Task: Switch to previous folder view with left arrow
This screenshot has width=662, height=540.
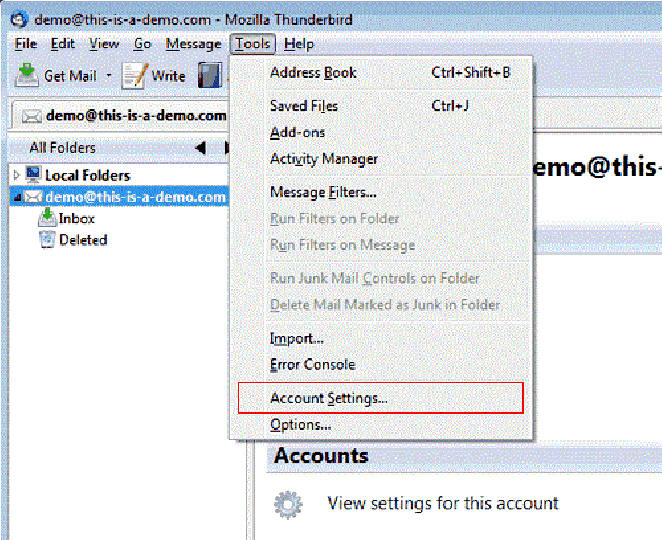Action: point(201,148)
